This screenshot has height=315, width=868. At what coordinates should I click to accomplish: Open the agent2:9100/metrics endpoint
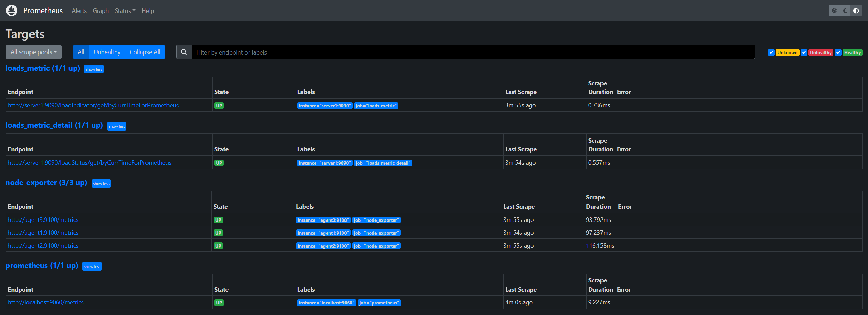click(x=43, y=246)
